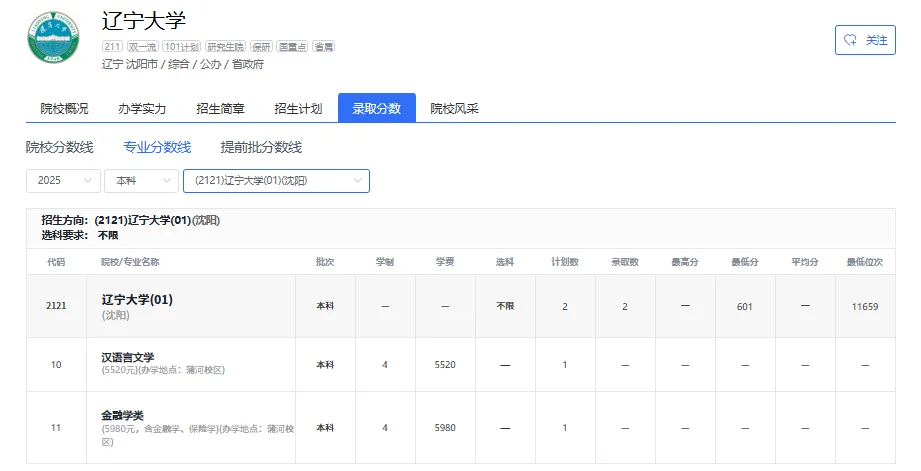Click the Liaoning University logo emblem
This screenshot has width=921, height=471.
53,37
